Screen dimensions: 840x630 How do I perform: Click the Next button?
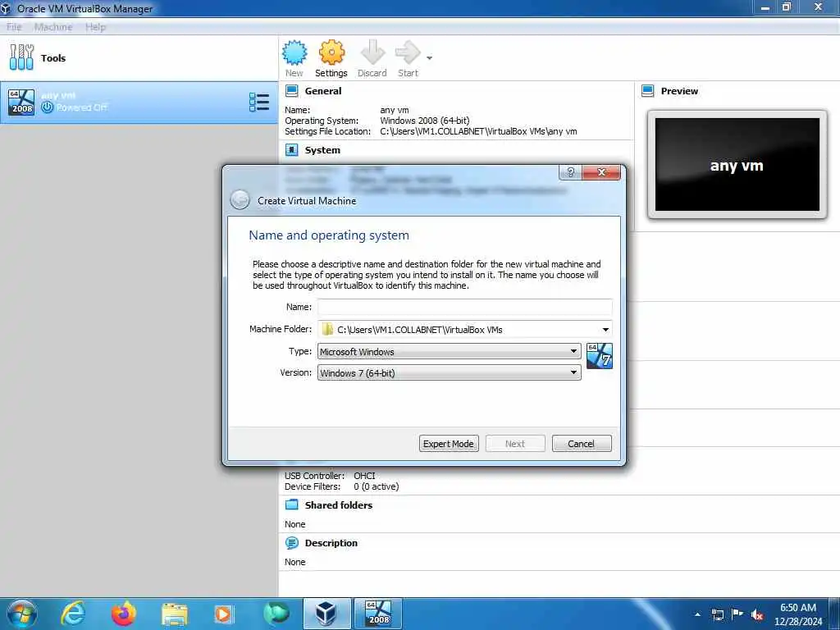coord(515,444)
